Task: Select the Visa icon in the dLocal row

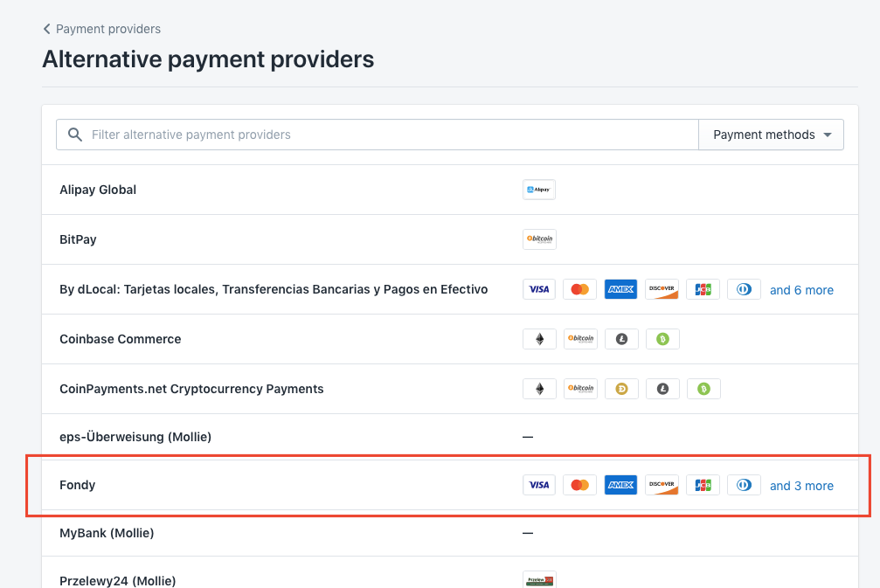Action: [539, 289]
